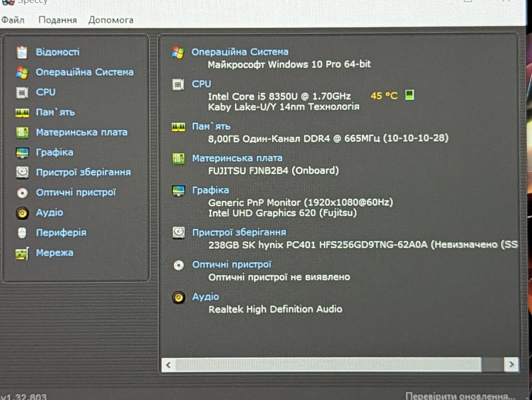The image size is (532, 400).
Task: Click the green CPU temperature indicator icon
Action: 409,95
